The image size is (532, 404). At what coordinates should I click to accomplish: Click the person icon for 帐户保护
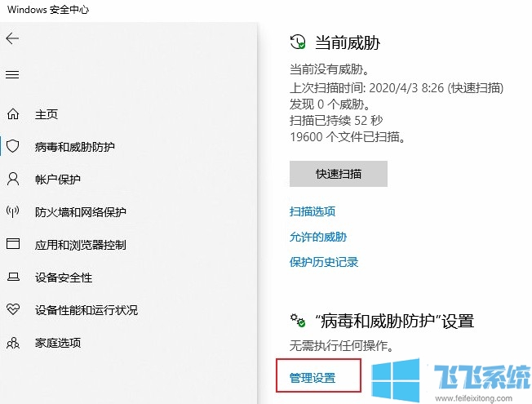coord(12,179)
